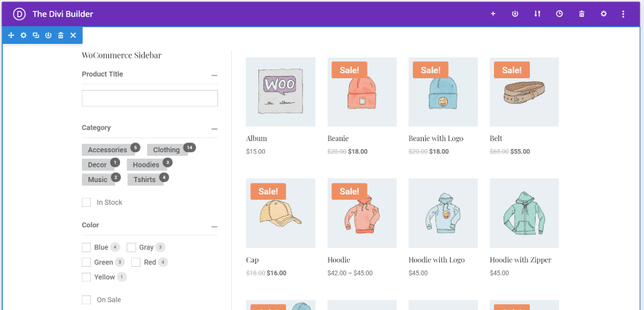The height and width of the screenshot is (310, 644).
Task: Filter by the Hoodies category tag
Action: [146, 165]
